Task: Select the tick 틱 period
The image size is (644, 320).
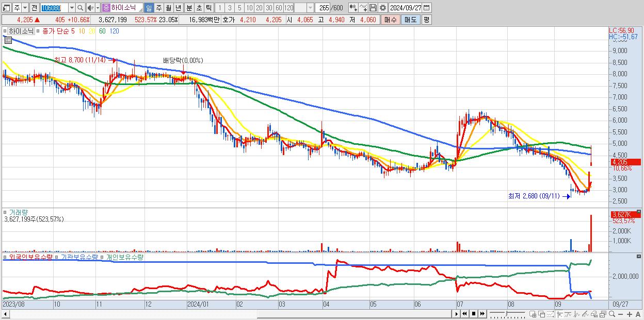Action: [208, 8]
